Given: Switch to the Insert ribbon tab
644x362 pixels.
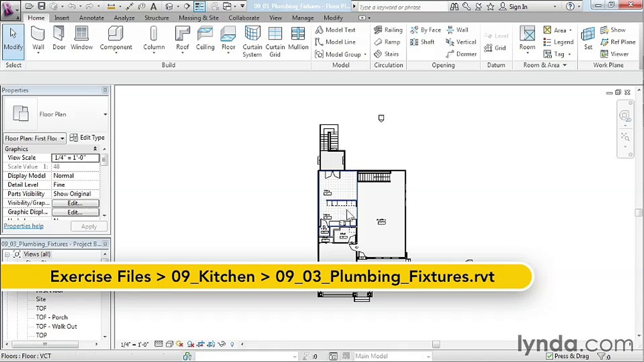Looking at the screenshot, I should click(62, 18).
